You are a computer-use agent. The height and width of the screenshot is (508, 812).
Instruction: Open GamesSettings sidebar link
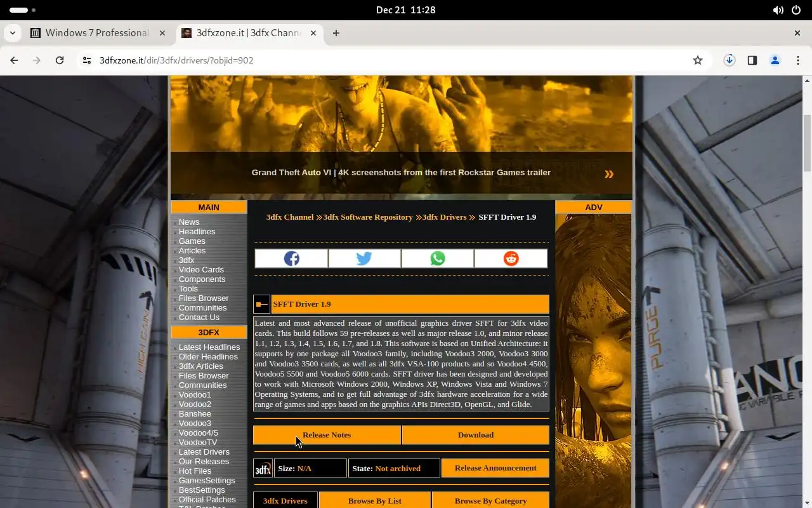[207, 481]
